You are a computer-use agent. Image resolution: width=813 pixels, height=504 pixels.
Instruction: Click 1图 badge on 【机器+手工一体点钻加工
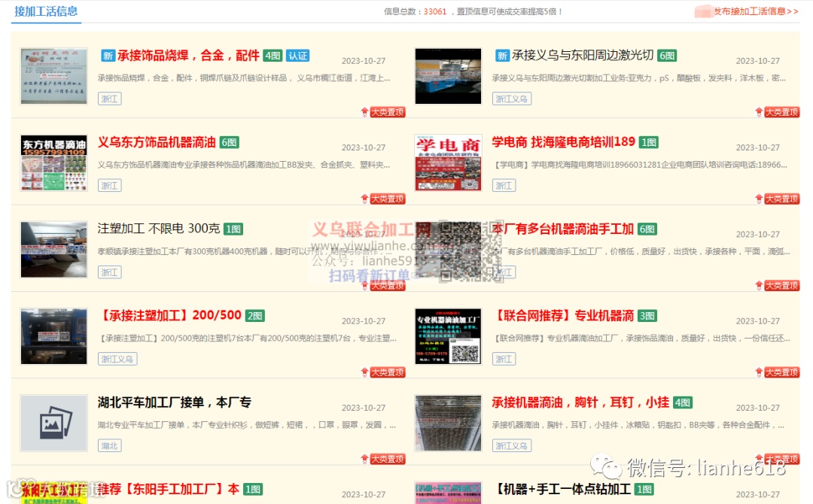pyautogui.click(x=644, y=489)
